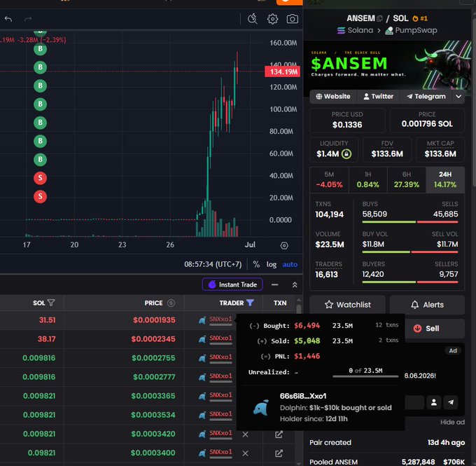The image size is (476, 466).
Task: Click the SNXxo1 trader on $0.0002345 row
Action: tap(220, 338)
